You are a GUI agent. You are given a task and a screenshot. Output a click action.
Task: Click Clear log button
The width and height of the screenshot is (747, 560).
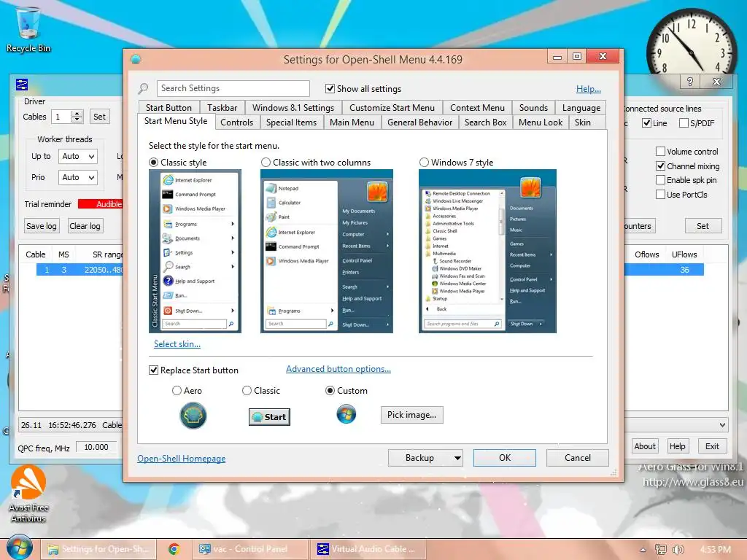tap(85, 226)
